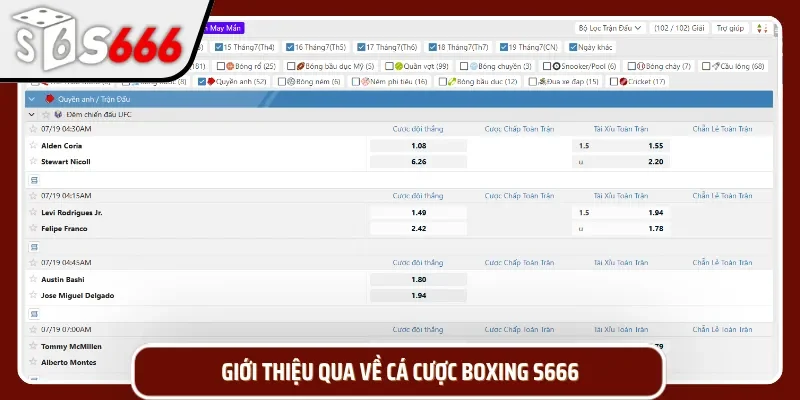
Task: Check Bóng bầu dục Mỹ (5) filter
Action: [x=291, y=66]
